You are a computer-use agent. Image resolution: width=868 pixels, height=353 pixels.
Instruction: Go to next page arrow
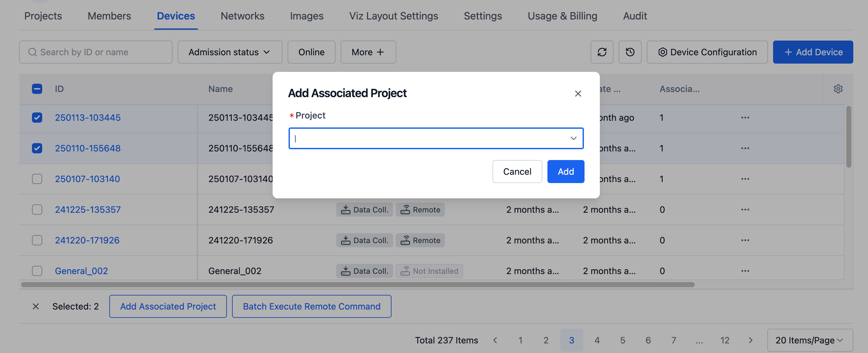point(750,340)
